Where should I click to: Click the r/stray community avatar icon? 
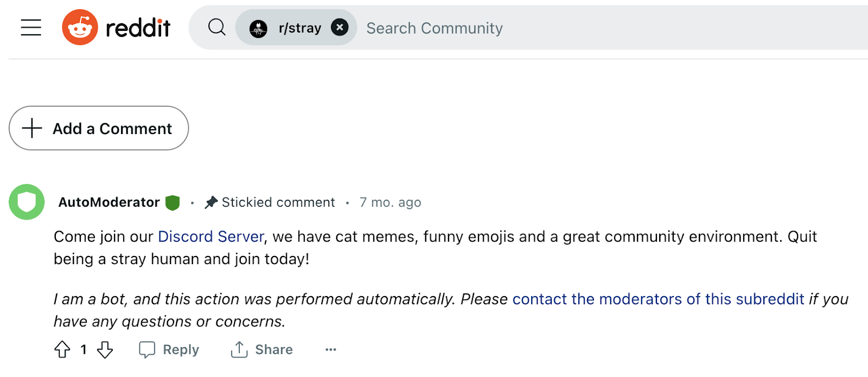(258, 28)
